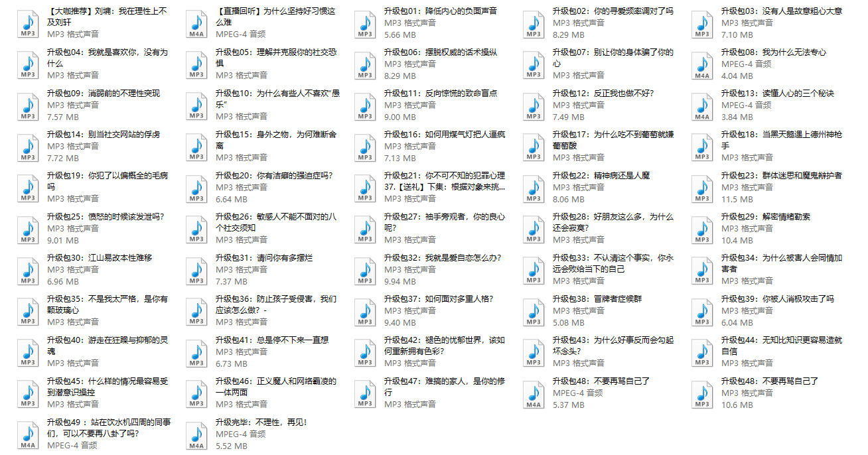Select the file name 升级包20：你有洁癖的强迫症吗
The width and height of the screenshot is (868, 455).
273,176
